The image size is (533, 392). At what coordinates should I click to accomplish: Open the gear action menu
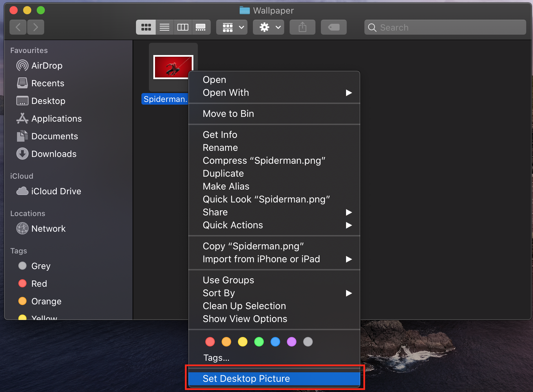[x=269, y=27]
